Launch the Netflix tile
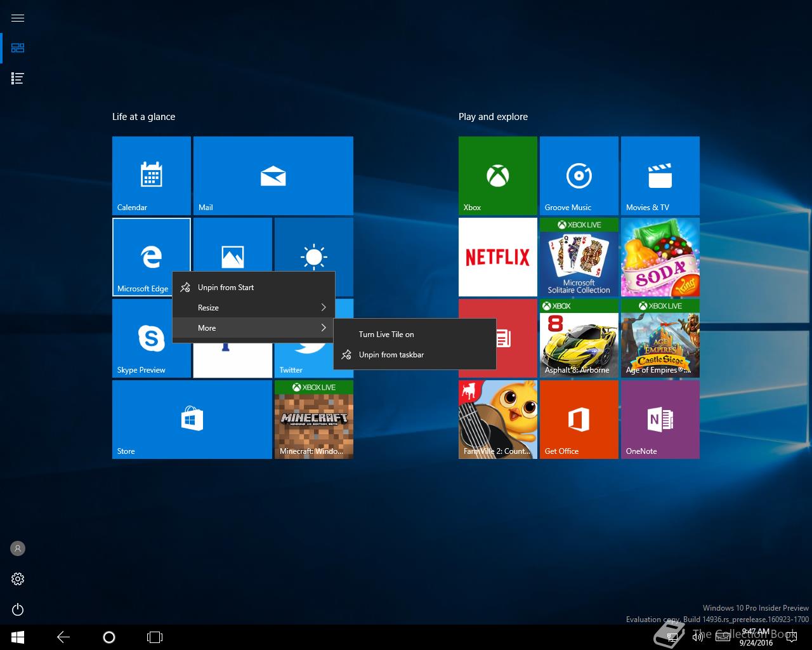 click(x=498, y=257)
